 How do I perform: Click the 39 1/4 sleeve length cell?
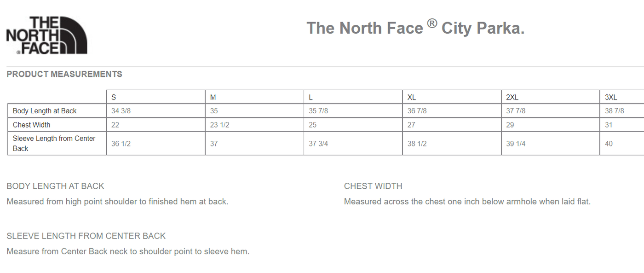tap(516, 144)
